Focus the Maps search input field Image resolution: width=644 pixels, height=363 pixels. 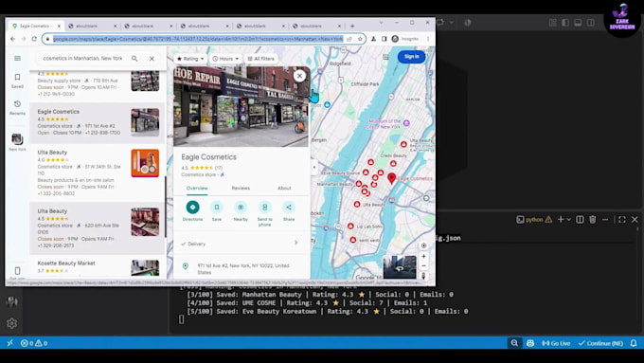(83, 59)
